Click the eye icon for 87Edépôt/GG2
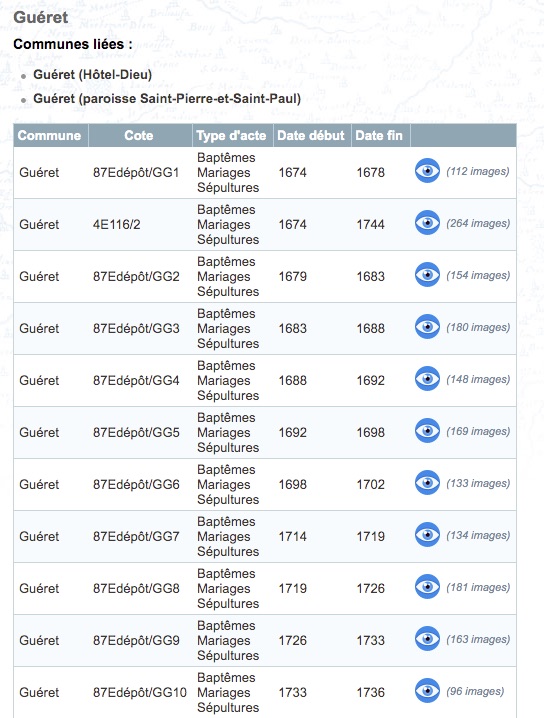 (x=427, y=275)
